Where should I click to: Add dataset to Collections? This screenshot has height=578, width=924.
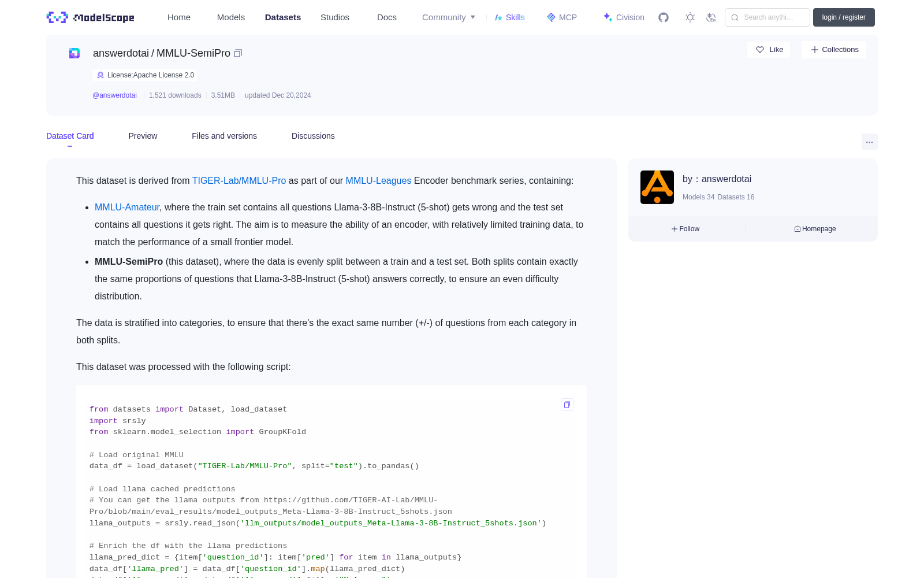click(x=834, y=50)
